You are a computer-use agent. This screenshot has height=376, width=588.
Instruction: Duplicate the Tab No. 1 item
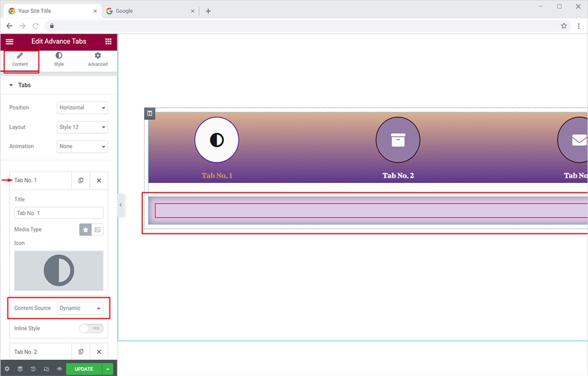click(x=81, y=181)
